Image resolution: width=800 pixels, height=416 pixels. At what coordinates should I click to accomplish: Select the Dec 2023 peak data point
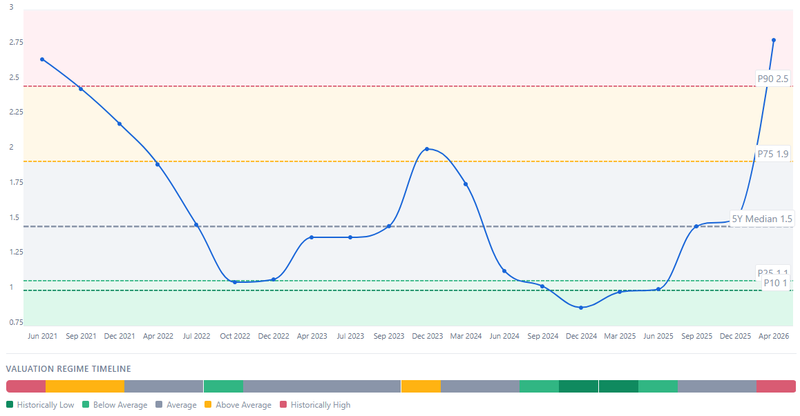tap(427, 149)
